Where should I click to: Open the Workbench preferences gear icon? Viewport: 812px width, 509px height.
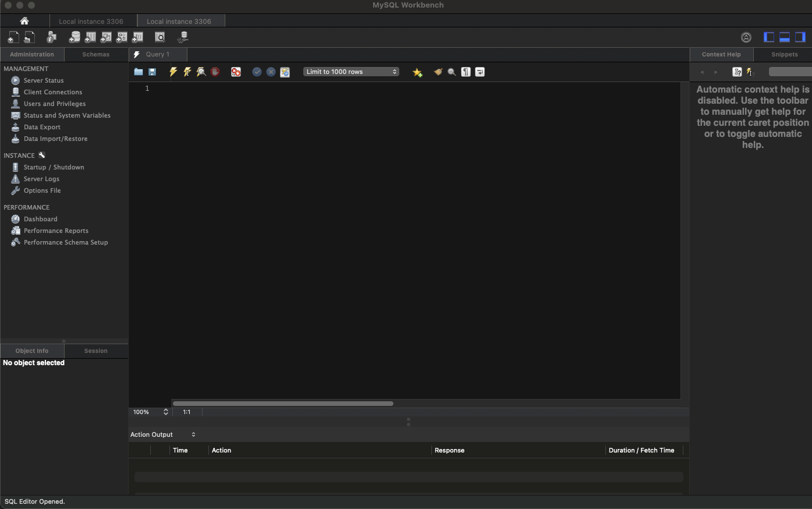pos(746,37)
